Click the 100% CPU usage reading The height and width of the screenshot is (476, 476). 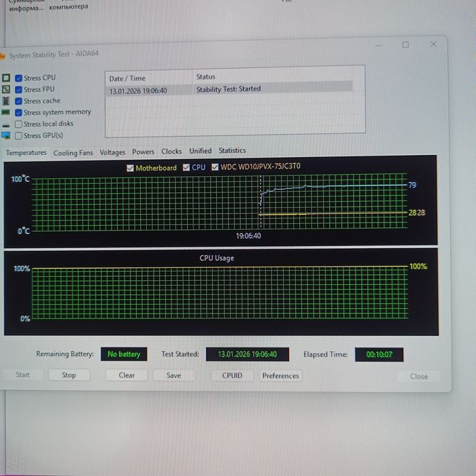click(x=418, y=267)
